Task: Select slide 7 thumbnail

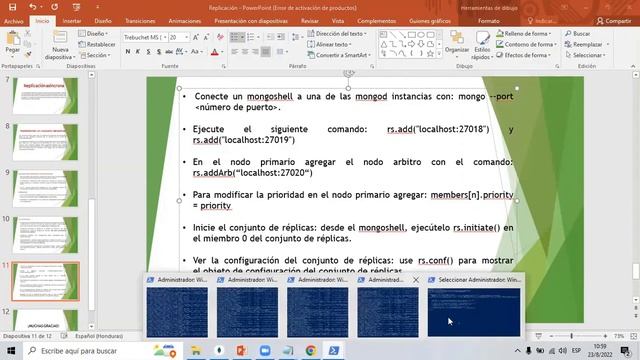Action: 45,96
